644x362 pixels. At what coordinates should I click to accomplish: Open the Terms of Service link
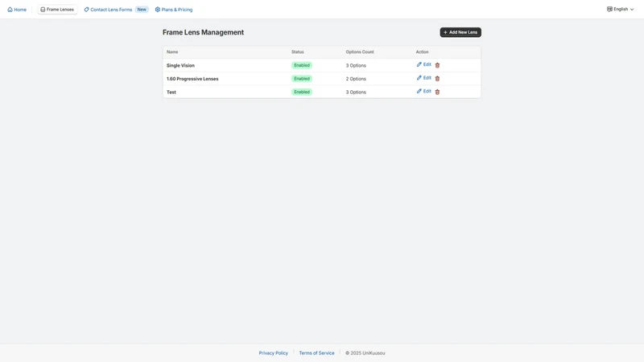pos(316,353)
